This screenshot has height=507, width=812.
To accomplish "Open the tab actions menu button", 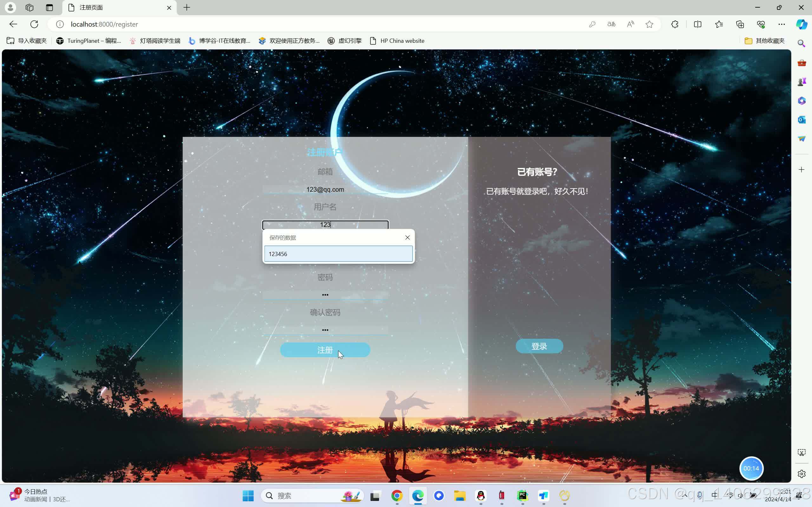I will 50,7.
